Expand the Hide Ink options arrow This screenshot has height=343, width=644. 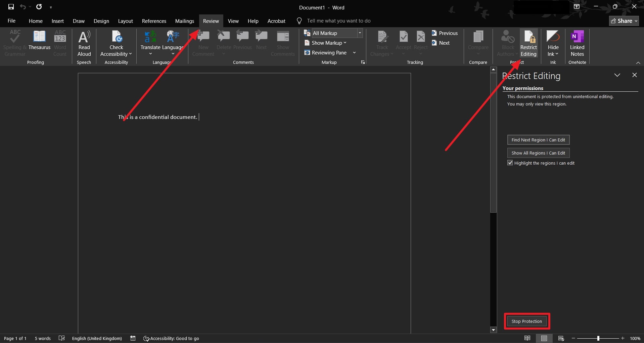(557, 54)
